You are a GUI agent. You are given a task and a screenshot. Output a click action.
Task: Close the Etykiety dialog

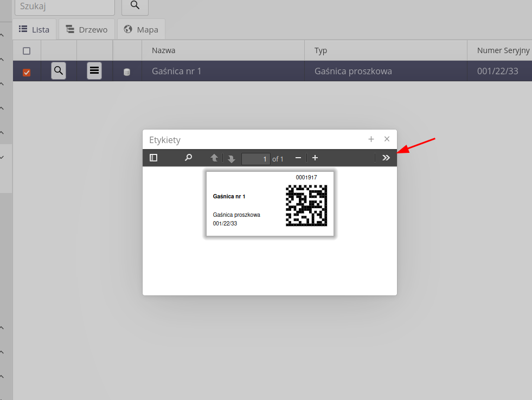(x=387, y=139)
